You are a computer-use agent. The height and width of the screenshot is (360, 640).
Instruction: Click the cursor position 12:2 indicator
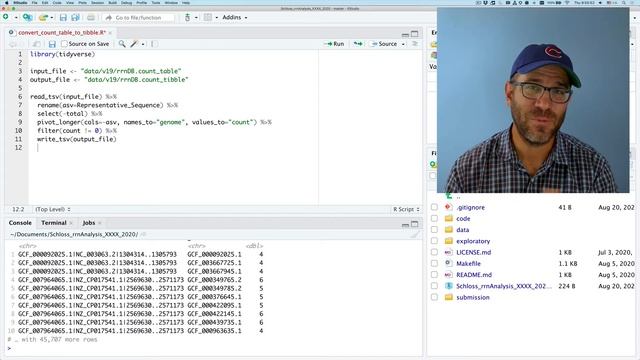[x=18, y=209]
